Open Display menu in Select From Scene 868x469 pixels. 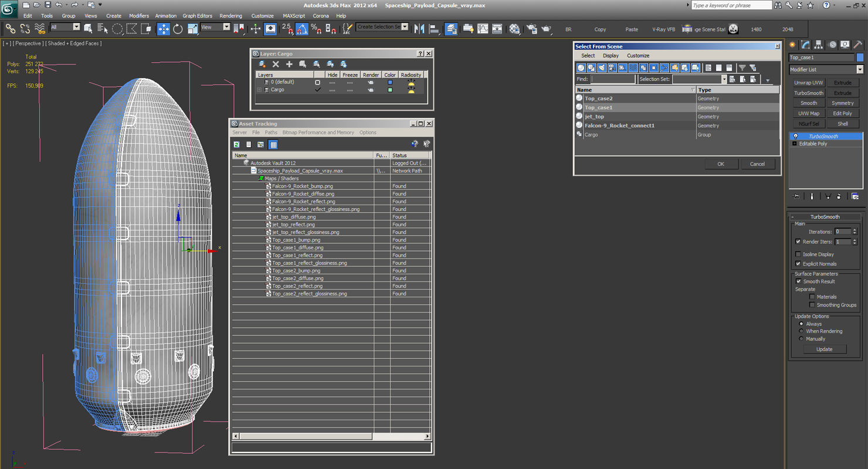611,56
